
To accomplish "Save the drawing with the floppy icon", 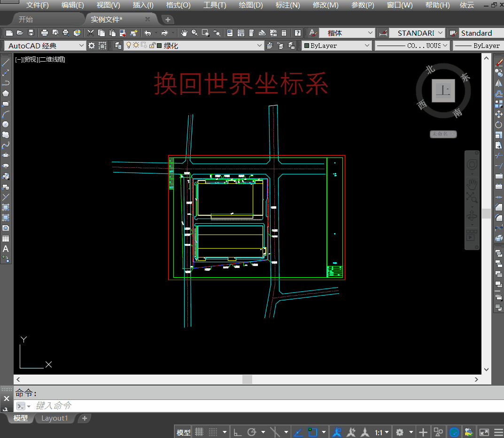I will [x=31, y=33].
